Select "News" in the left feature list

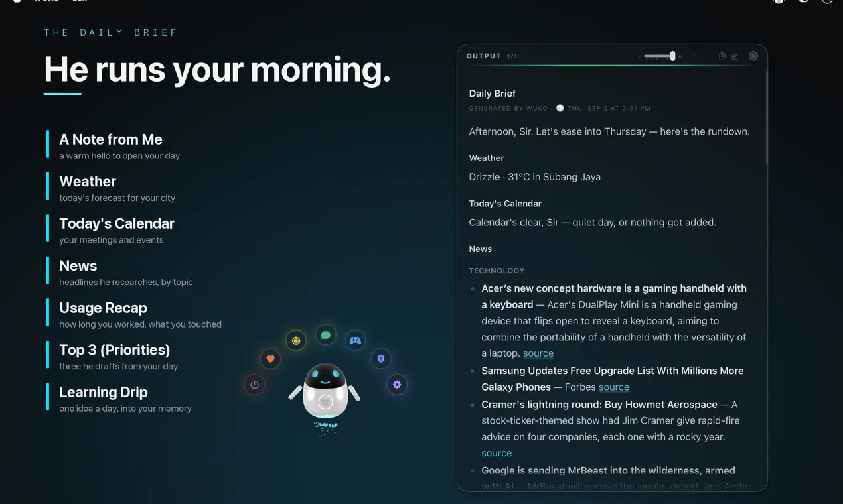[78, 266]
